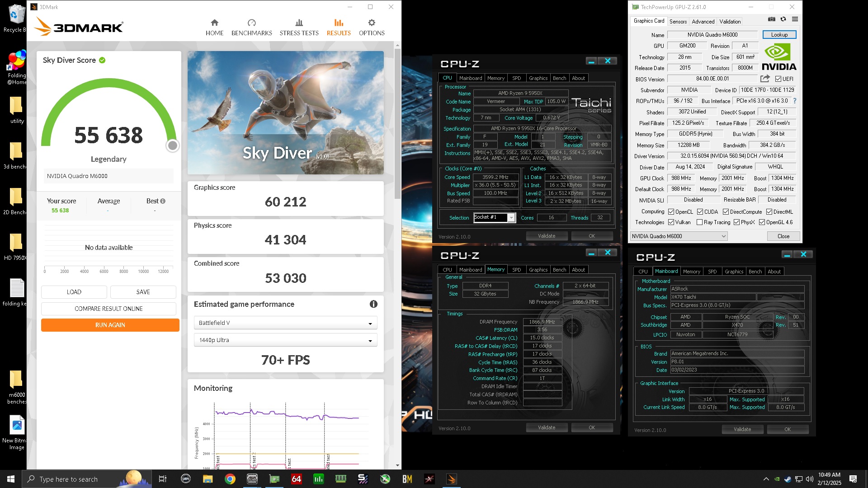The width and height of the screenshot is (868, 488).
Task: Click the green validity checkmark beside Sky Diver Score
Action: [102, 60]
